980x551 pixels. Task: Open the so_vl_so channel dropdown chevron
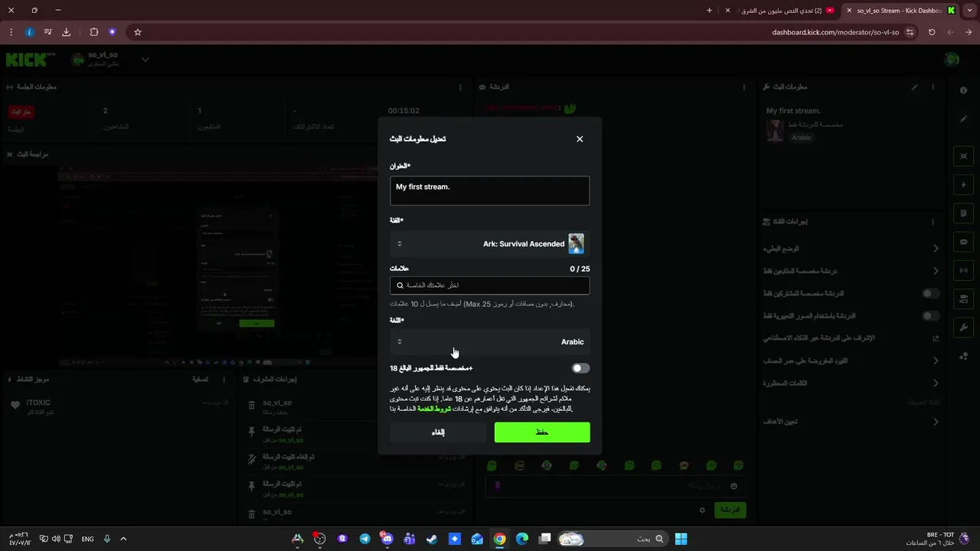pos(145,60)
